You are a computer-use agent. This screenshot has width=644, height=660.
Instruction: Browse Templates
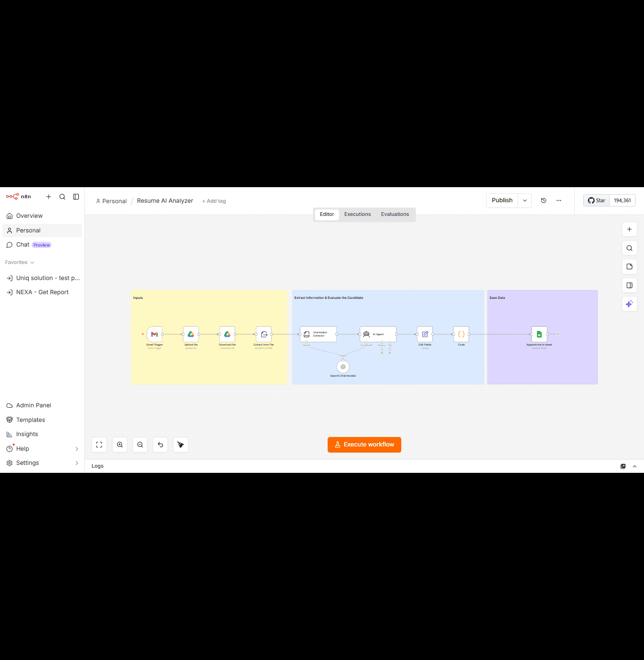pos(42,420)
